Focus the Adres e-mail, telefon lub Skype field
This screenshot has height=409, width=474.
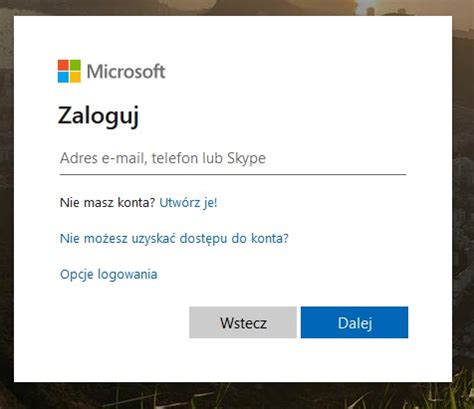pyautogui.click(x=233, y=158)
